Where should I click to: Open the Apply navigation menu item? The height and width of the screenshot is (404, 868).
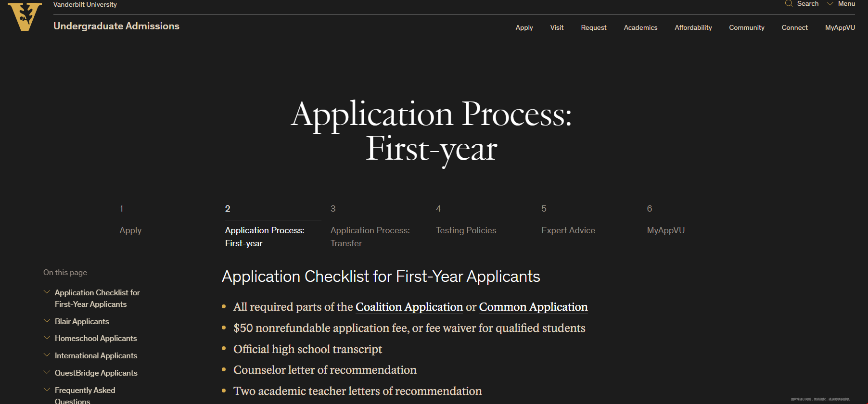point(524,27)
